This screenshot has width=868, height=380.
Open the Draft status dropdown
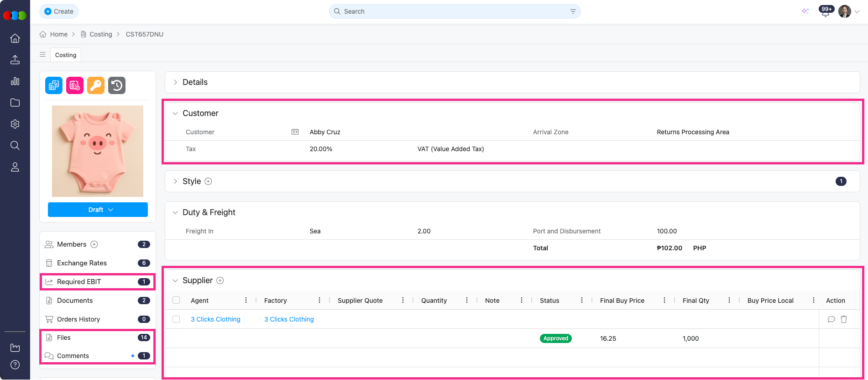(x=98, y=210)
